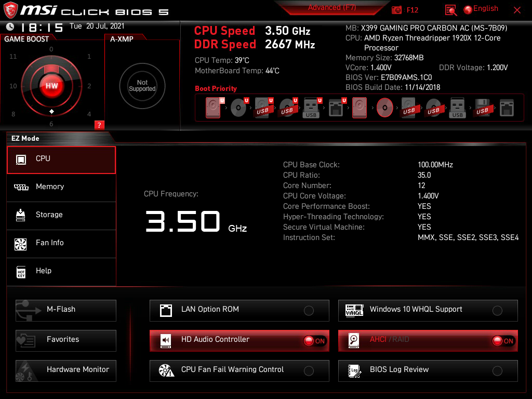Image resolution: width=532 pixels, height=399 pixels.
Task: Select the highlighted legacy hard disk boot icon
Action: 360,108
